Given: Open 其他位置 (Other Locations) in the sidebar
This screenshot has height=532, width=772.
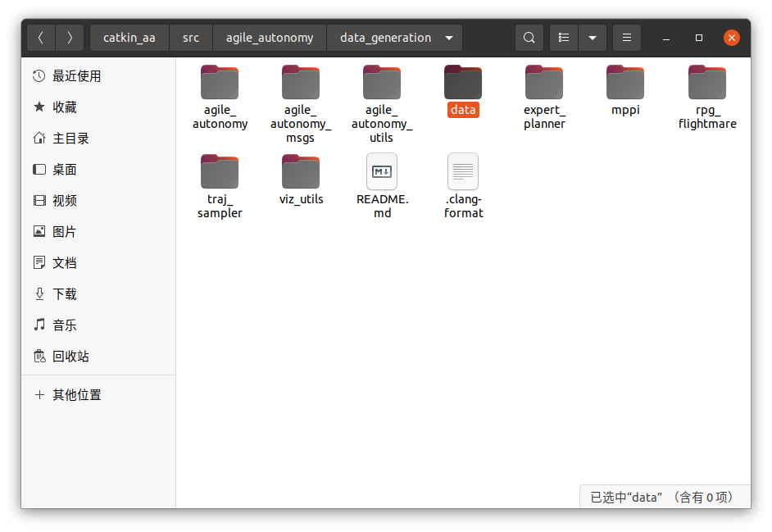Looking at the screenshot, I should tap(98, 394).
